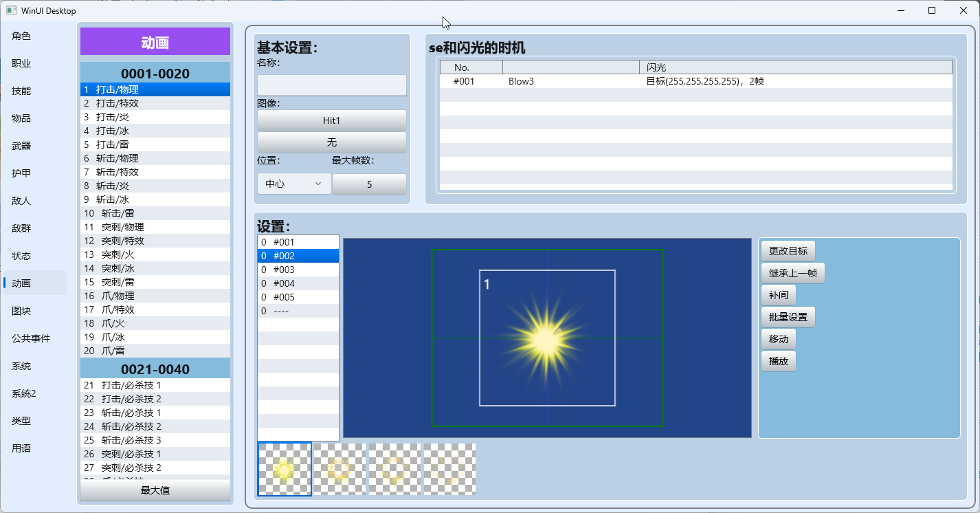Click the 最大帧数 button showing 5
The image size is (980, 513).
pos(370,184)
